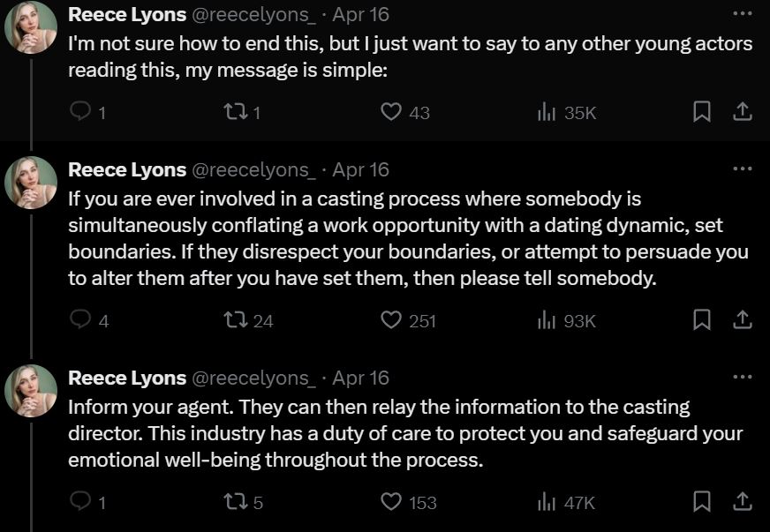Viewport: 770px width, 532px height.
Task: Reply to the 'Inform your agent' tweet
Action: point(79,500)
